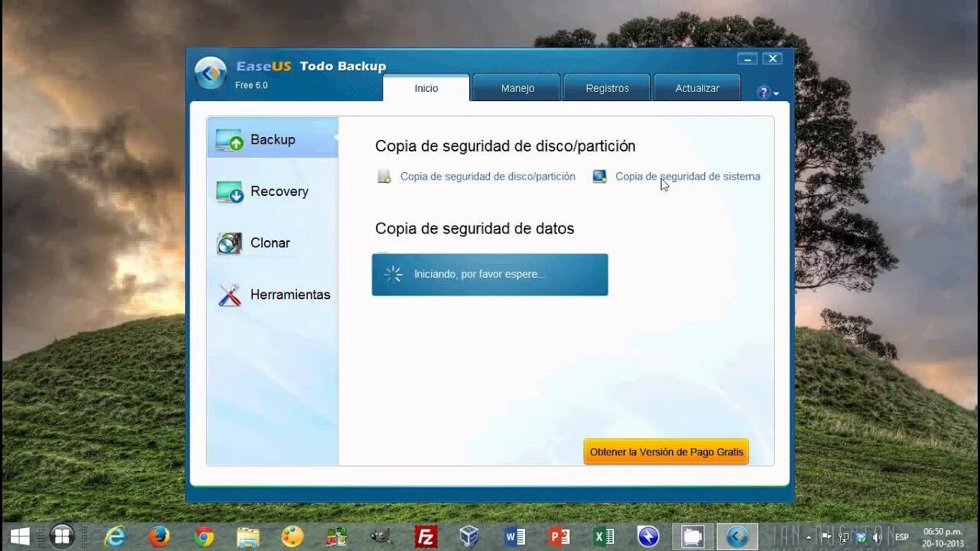Viewport: 980px width, 551px height.
Task: Open Copia de seguridad de disco/partición link
Action: click(x=488, y=177)
